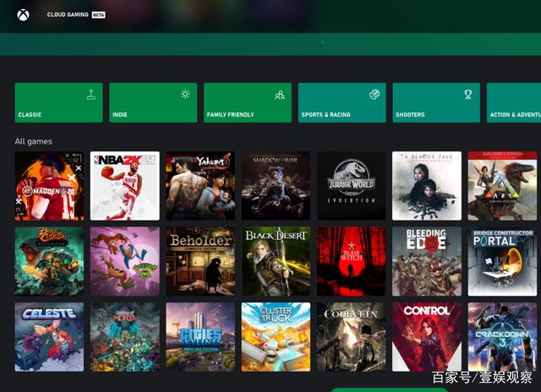Select the Cities Skylines game cover

[x=200, y=337]
